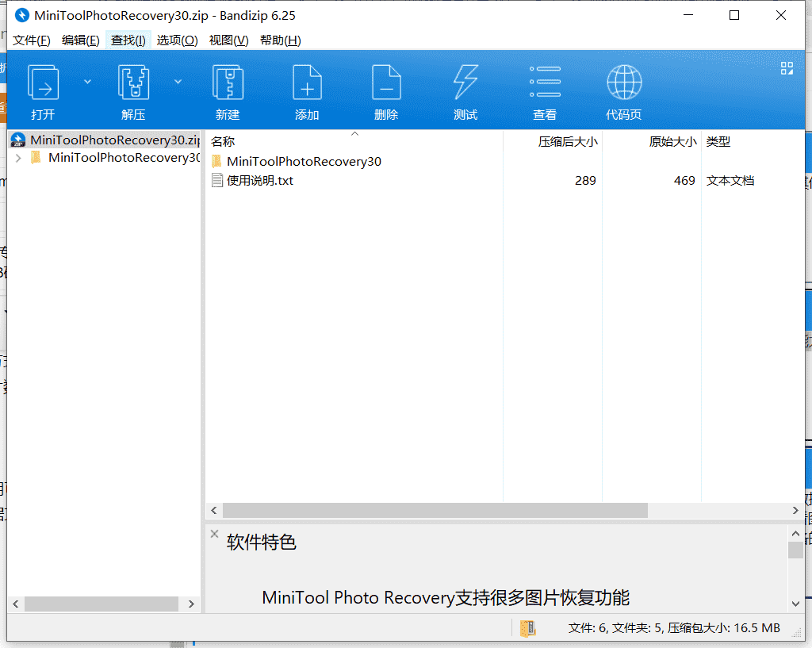The height and width of the screenshot is (648, 812).
Task: Click the compressed size value 289
Action: point(585,180)
